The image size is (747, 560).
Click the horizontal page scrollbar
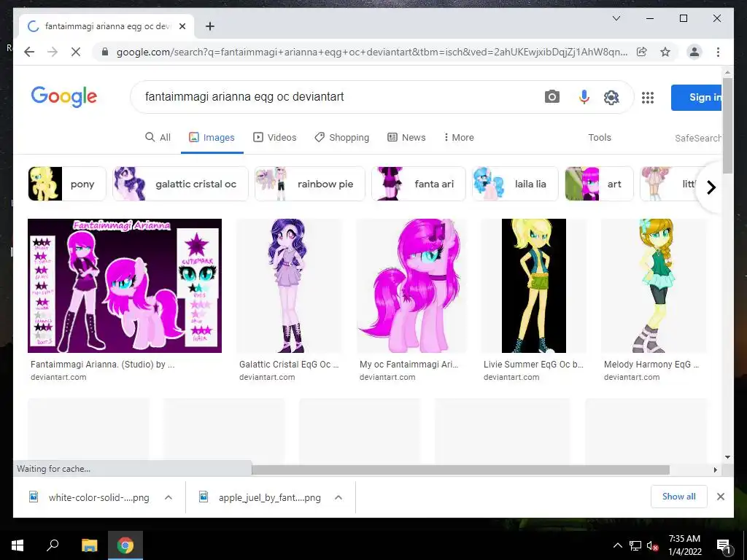point(460,470)
